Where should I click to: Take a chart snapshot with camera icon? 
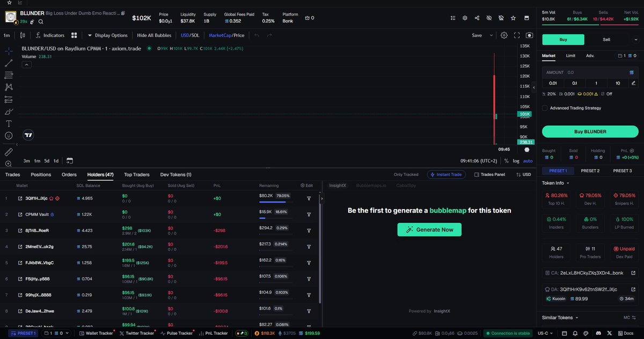click(x=530, y=35)
